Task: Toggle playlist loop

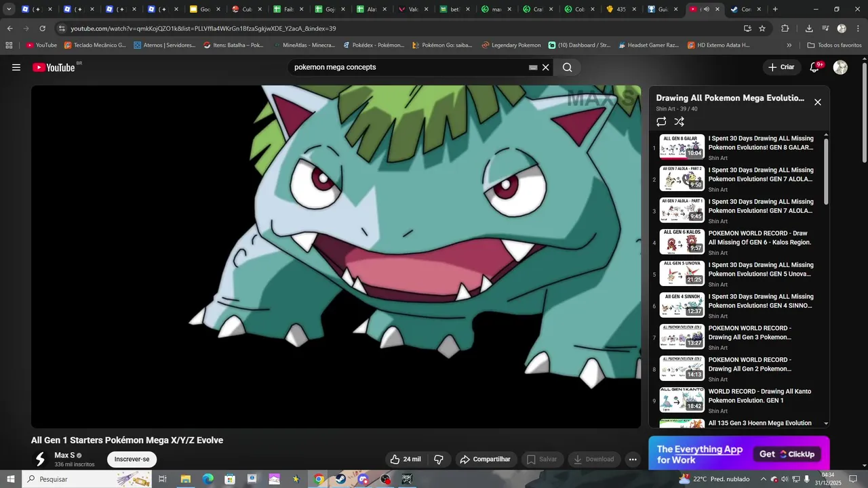Action: click(661, 122)
